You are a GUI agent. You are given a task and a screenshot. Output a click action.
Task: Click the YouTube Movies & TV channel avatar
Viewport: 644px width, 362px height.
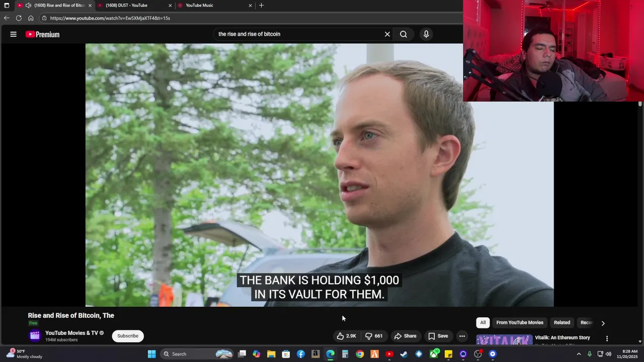point(35,335)
